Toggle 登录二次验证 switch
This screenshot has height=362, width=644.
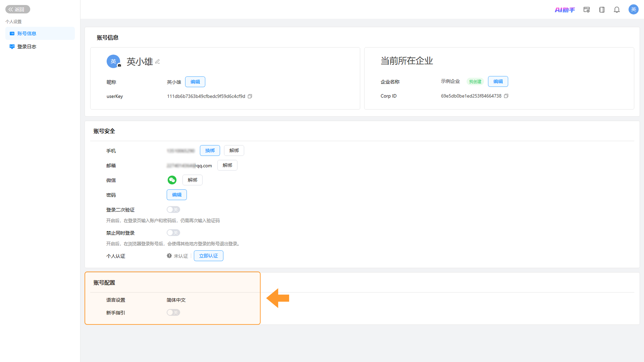tap(173, 209)
